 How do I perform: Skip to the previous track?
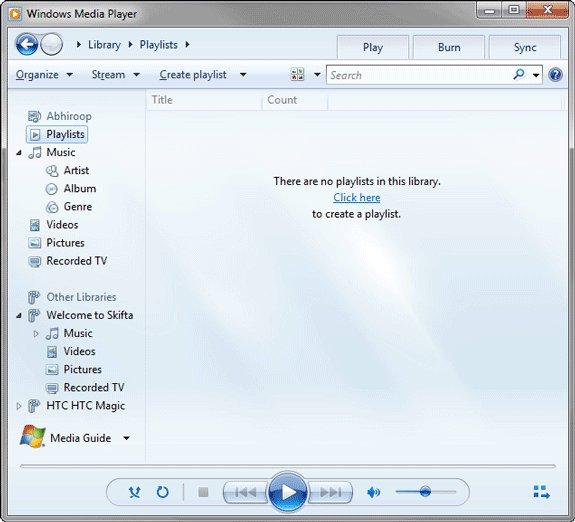246,492
